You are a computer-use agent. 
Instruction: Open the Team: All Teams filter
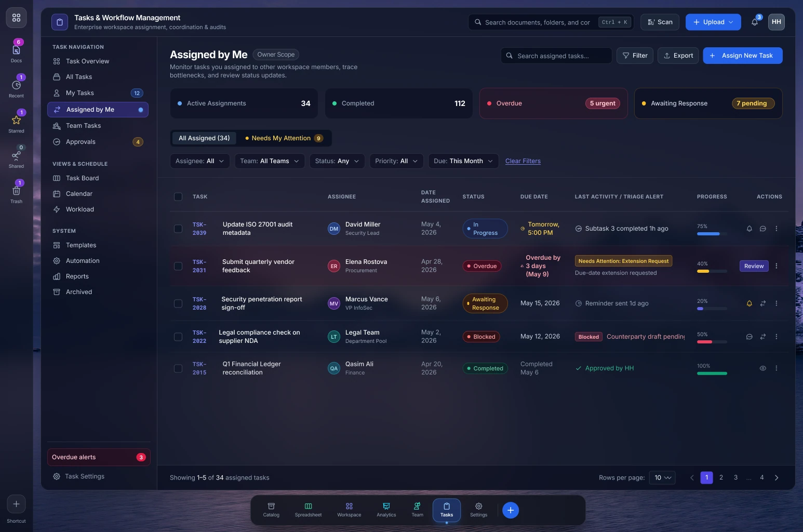coord(270,161)
